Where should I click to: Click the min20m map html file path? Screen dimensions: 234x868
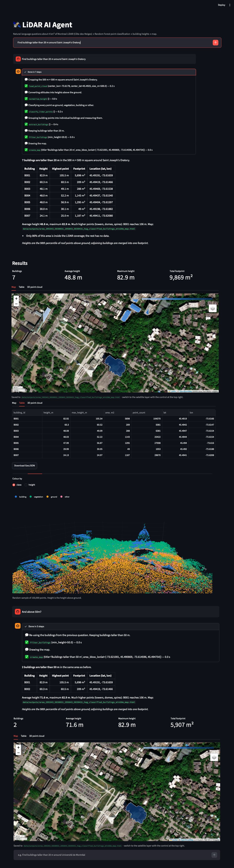point(79,229)
